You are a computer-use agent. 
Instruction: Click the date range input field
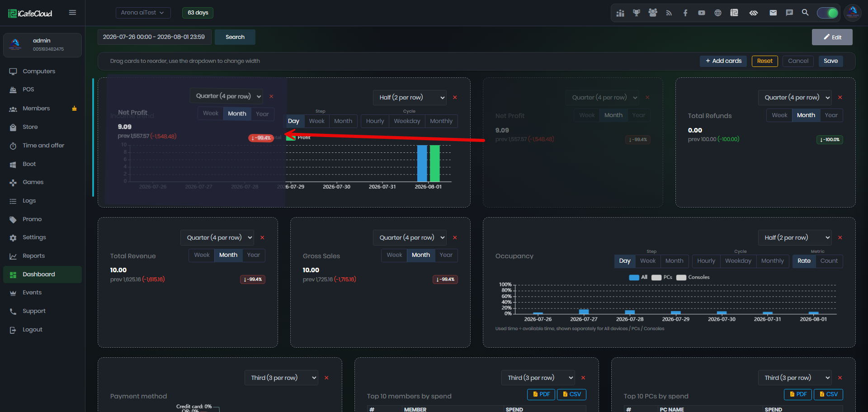[154, 37]
